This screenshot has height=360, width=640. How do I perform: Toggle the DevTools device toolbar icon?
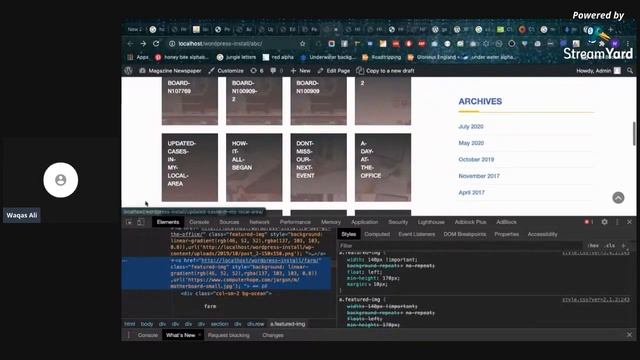[x=140, y=222]
